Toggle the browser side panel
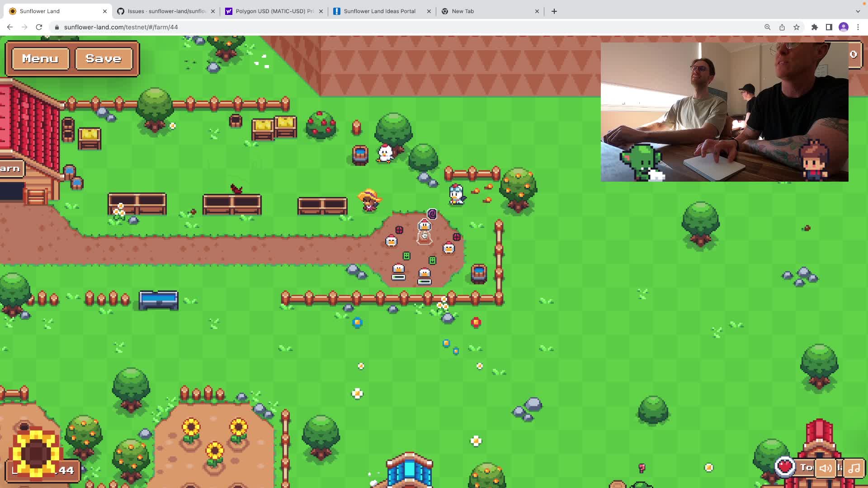Screen dimensions: 868x488 [x=829, y=27]
